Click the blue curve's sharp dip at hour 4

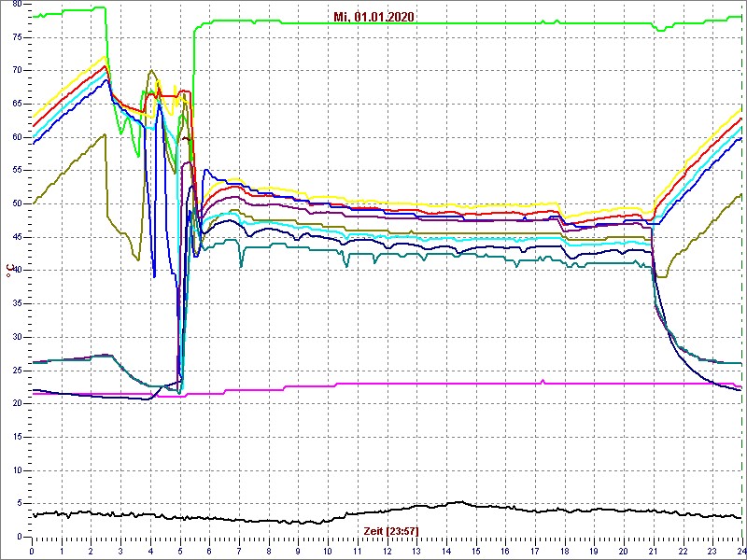click(154, 276)
